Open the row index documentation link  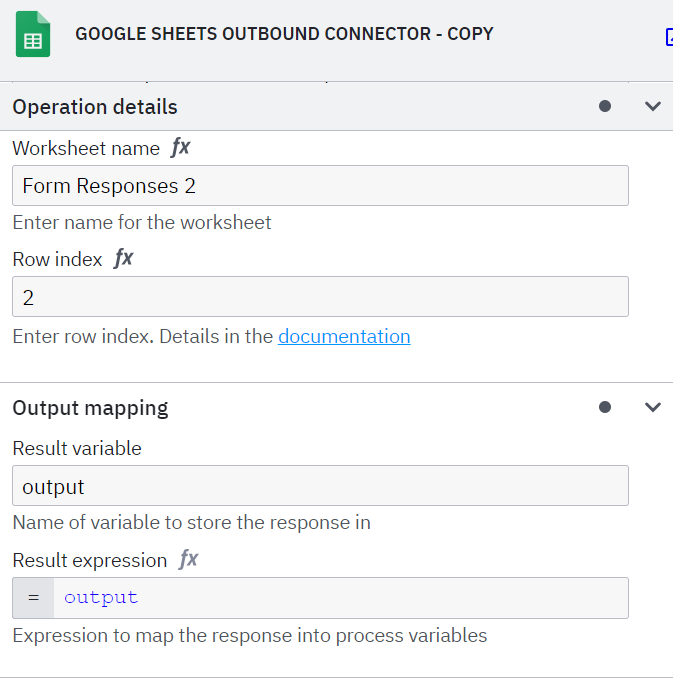tap(344, 336)
